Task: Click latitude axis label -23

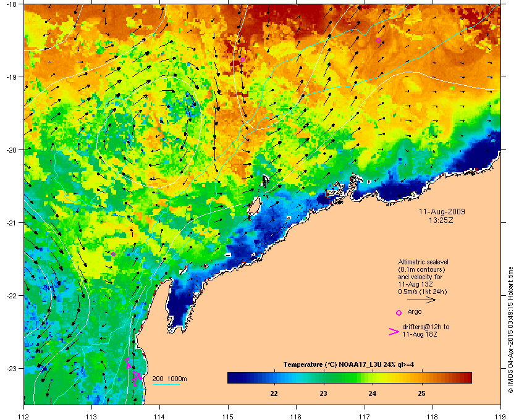Action: coord(11,368)
